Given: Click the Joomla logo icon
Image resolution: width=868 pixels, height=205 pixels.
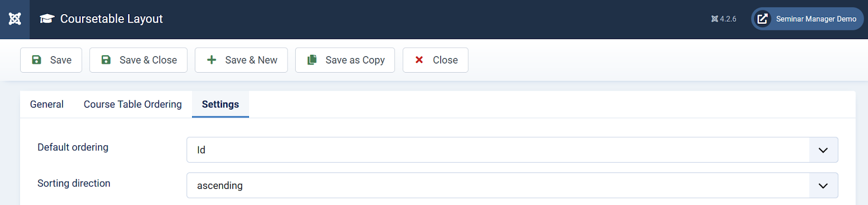Looking at the screenshot, I should pos(15,19).
